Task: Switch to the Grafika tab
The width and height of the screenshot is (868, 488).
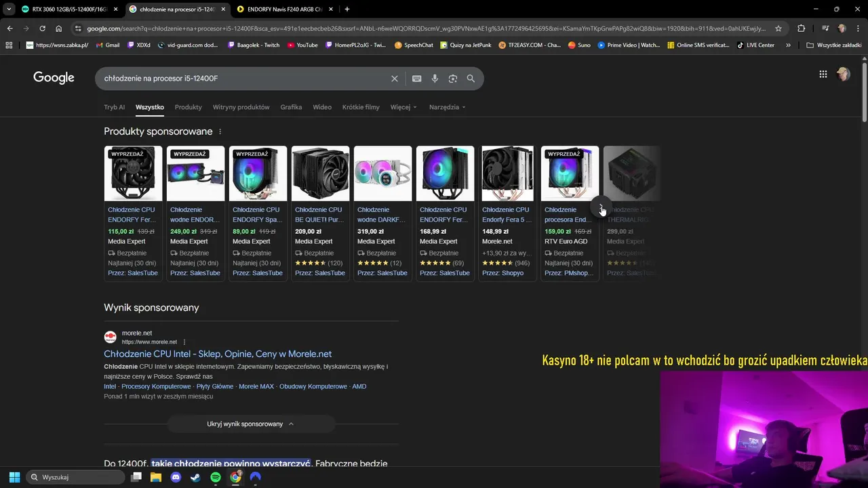Action: point(291,107)
